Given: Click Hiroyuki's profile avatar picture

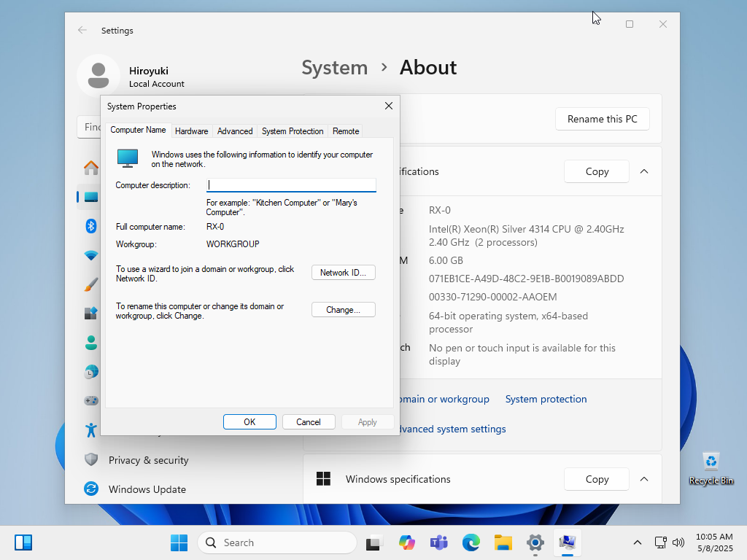Looking at the screenshot, I should click(x=98, y=76).
